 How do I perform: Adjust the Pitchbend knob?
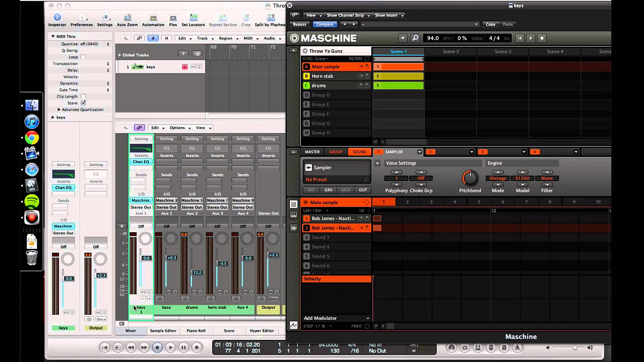tap(470, 178)
